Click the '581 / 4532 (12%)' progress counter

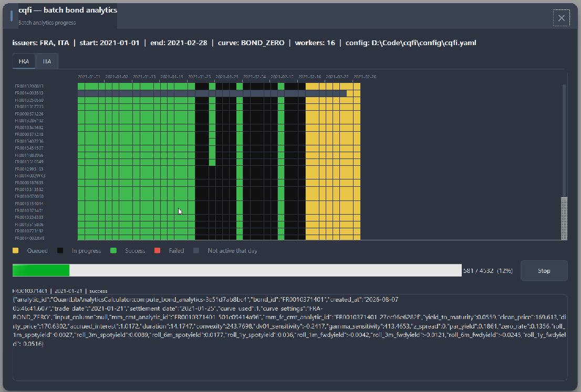[x=488, y=271]
